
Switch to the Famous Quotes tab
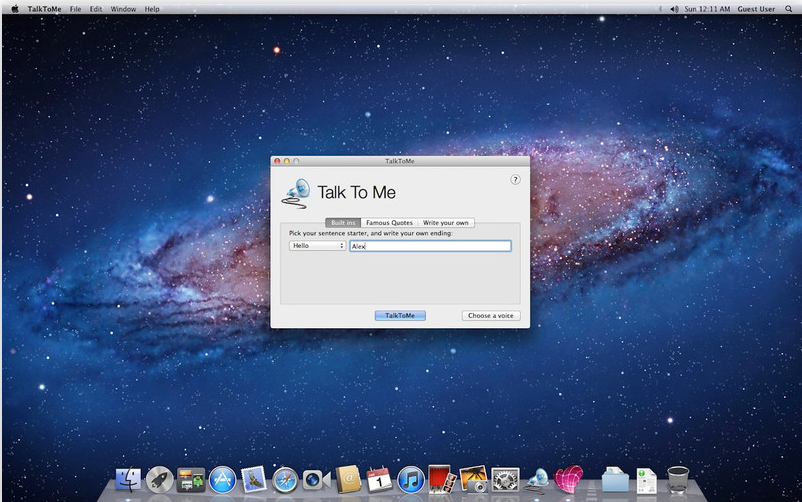point(389,223)
